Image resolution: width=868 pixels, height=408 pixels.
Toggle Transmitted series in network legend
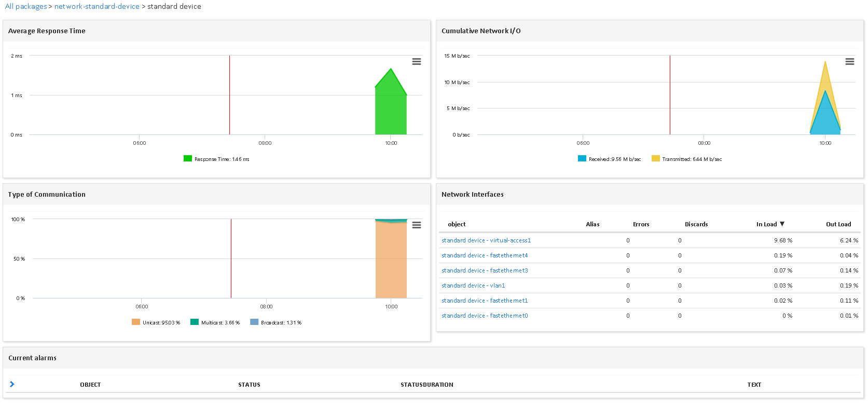(686, 159)
